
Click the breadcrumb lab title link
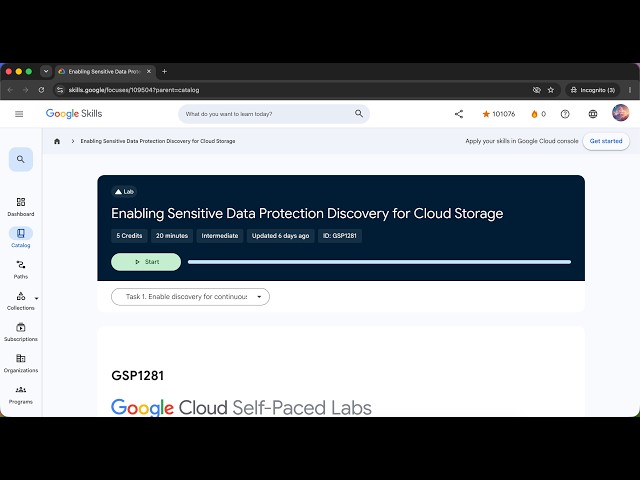click(158, 141)
